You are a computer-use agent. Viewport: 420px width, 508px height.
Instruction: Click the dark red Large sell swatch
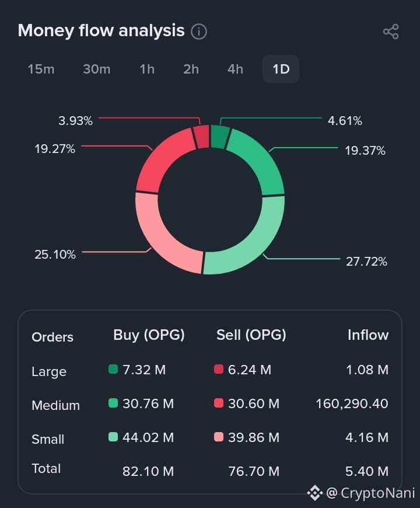click(219, 369)
